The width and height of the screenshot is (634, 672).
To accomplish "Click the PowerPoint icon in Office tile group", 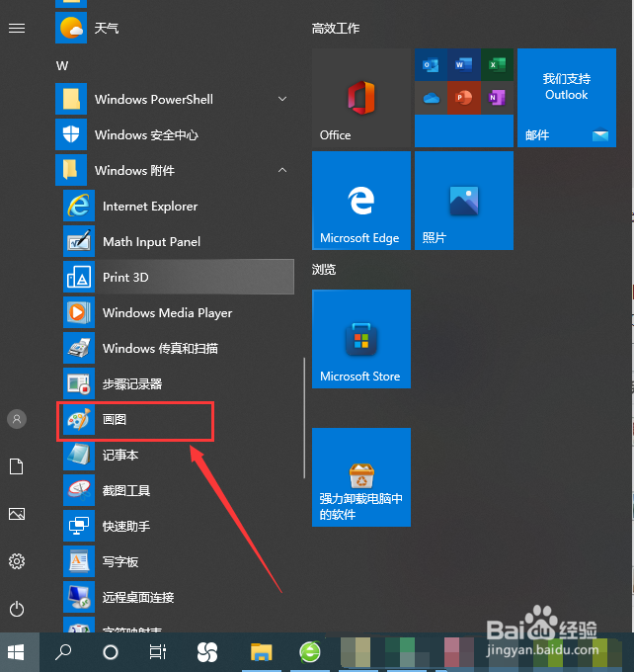I will coord(464,98).
